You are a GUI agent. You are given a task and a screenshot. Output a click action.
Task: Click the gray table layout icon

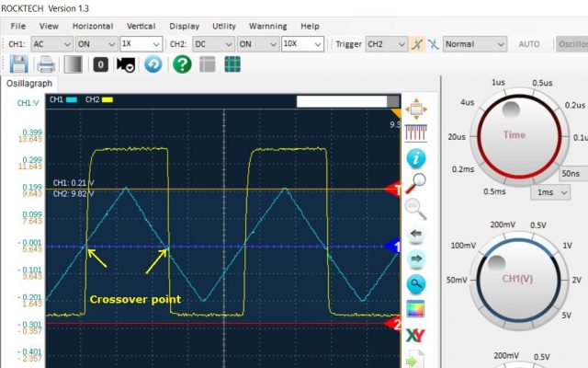point(207,64)
